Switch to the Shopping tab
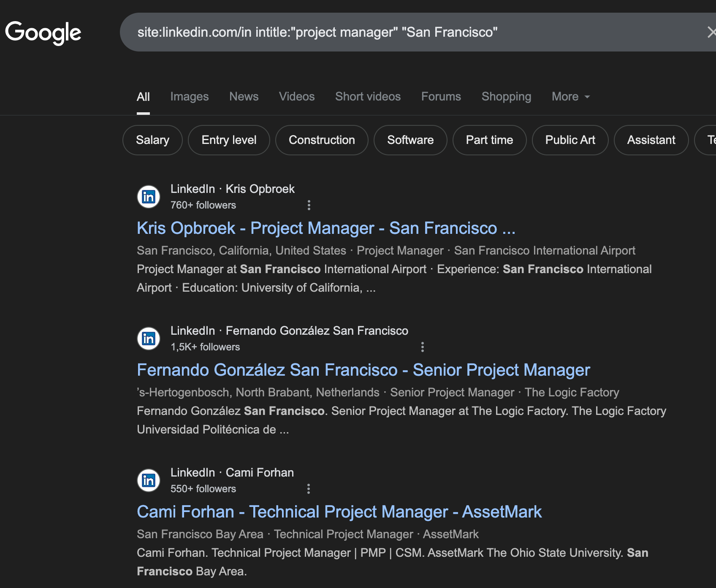This screenshot has height=588, width=716. point(506,96)
